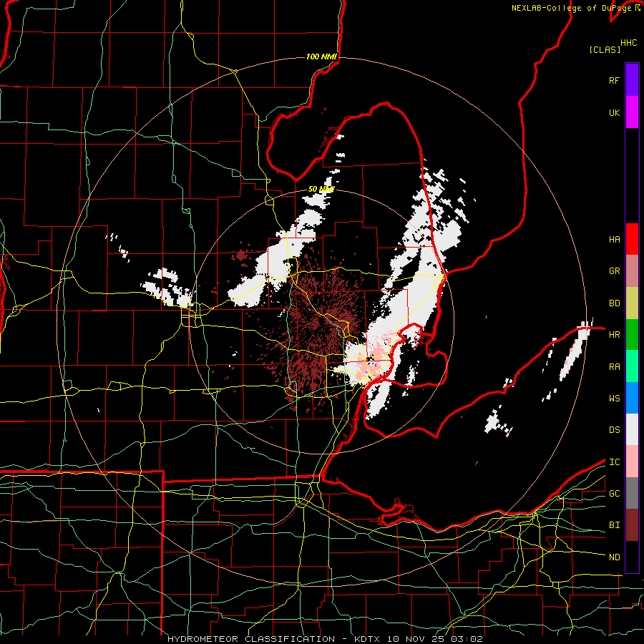Click the BD legend label
This screenshot has width=644, height=644.
click(x=614, y=303)
